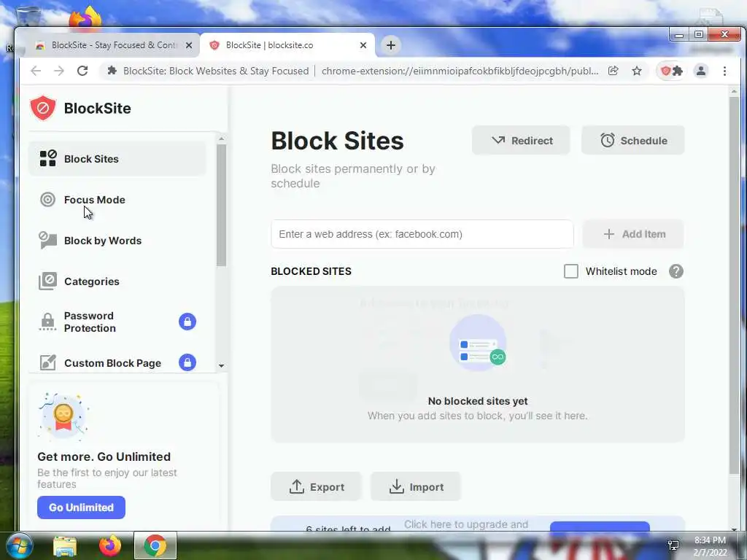The image size is (747, 560).
Task: Click the share page icon in address bar
Action: click(613, 71)
